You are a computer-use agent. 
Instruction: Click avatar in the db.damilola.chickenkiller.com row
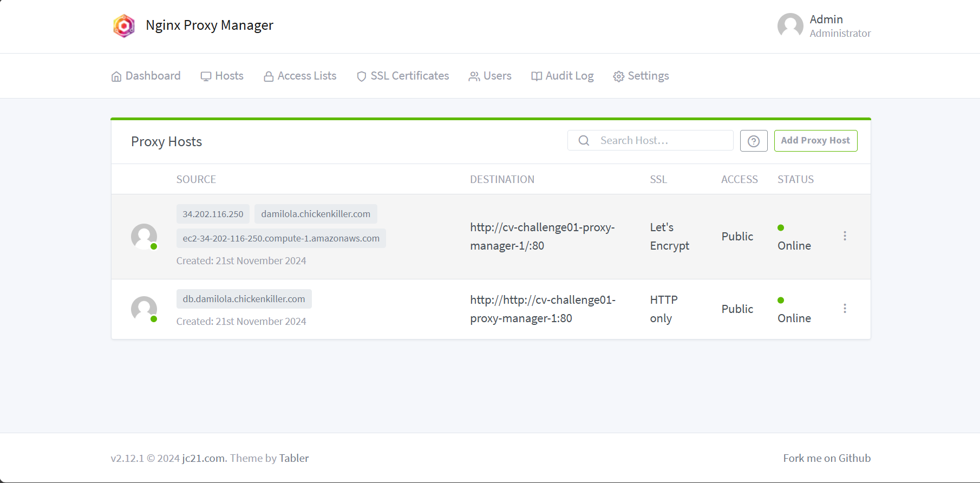pyautogui.click(x=144, y=309)
